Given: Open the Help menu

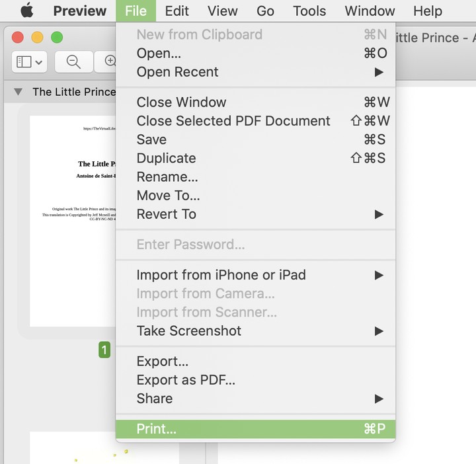Looking at the screenshot, I should [x=428, y=11].
